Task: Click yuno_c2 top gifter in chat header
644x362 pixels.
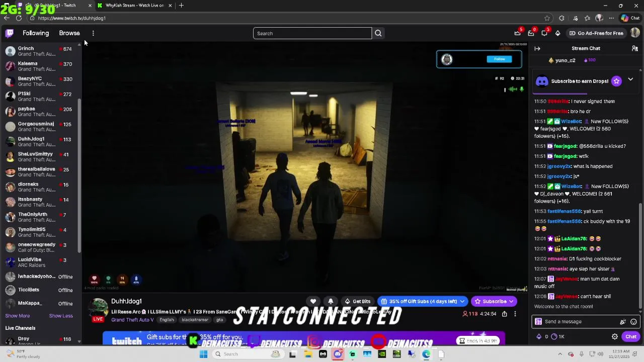Action: pyautogui.click(x=565, y=60)
